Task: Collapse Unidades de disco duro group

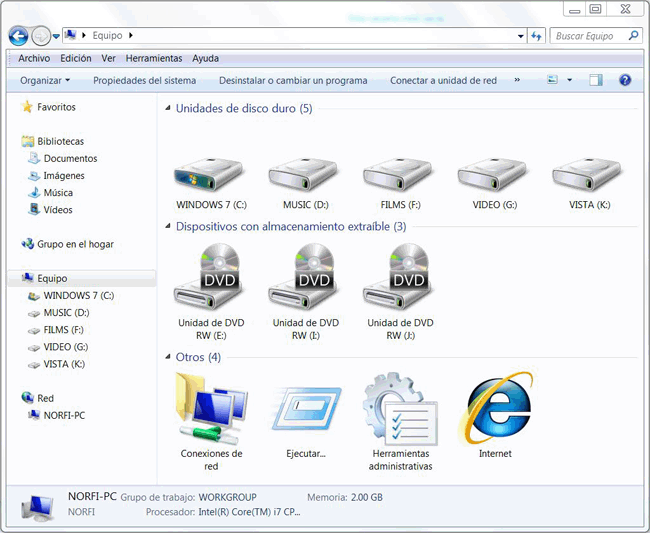Action: click(167, 108)
